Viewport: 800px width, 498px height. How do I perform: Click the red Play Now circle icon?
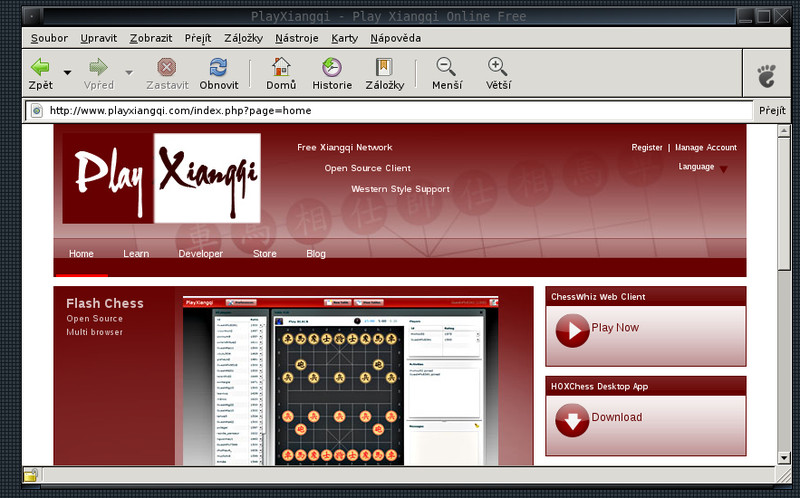point(572,330)
